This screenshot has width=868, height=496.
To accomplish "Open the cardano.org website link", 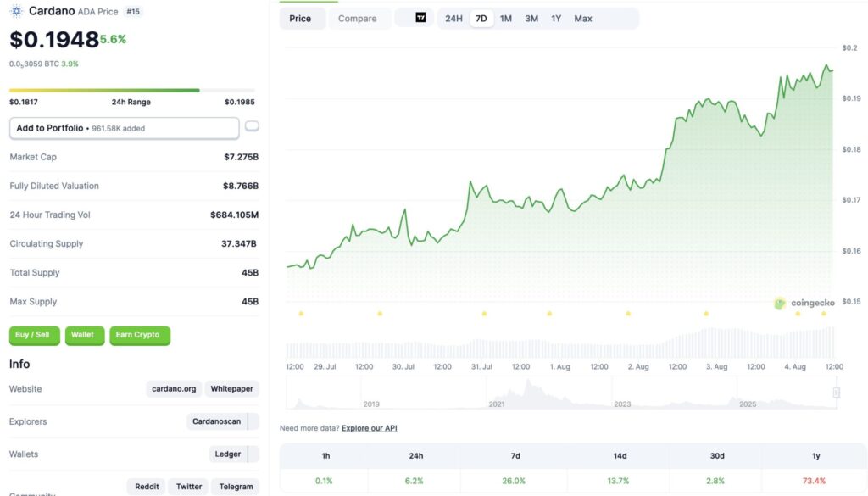I will pyautogui.click(x=174, y=388).
